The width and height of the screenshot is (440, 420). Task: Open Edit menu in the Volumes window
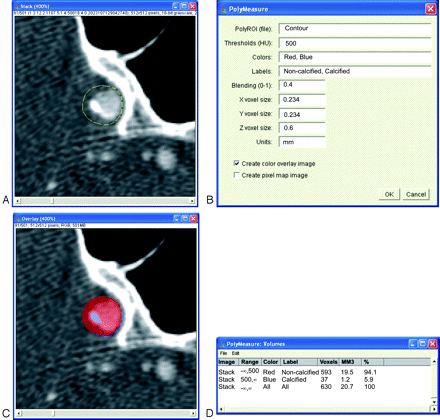[235, 353]
